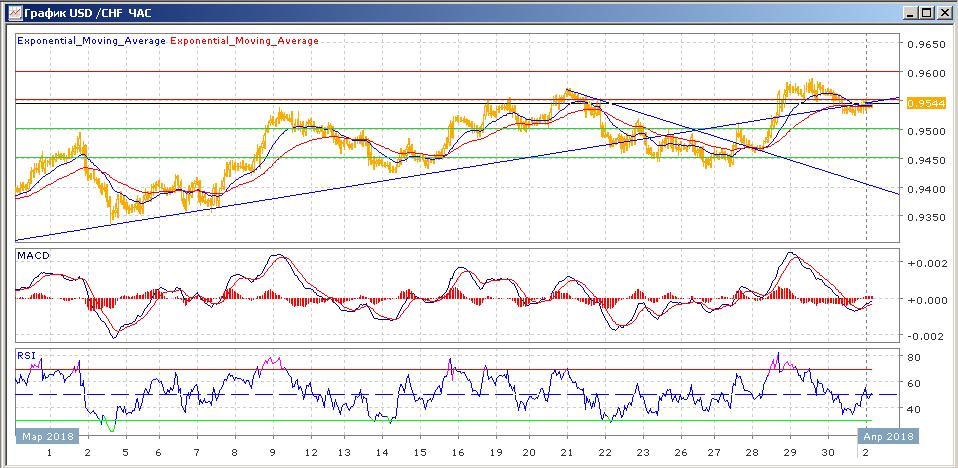Click the chart icon in the title bar
The height and width of the screenshot is (468, 958).
[x=15, y=12]
